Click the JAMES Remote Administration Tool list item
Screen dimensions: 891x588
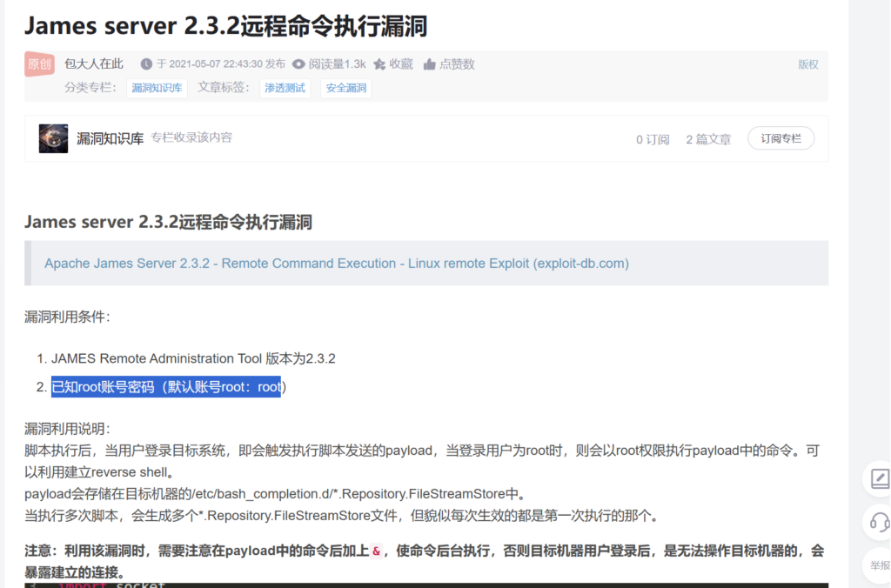193,358
